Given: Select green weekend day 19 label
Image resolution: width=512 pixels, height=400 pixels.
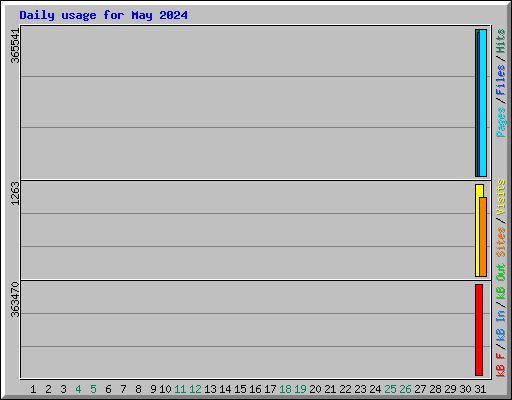Looking at the screenshot, I should tap(300, 389).
